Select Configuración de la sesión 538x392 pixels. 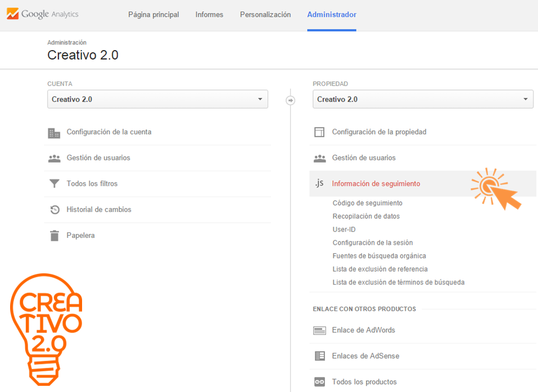(373, 243)
